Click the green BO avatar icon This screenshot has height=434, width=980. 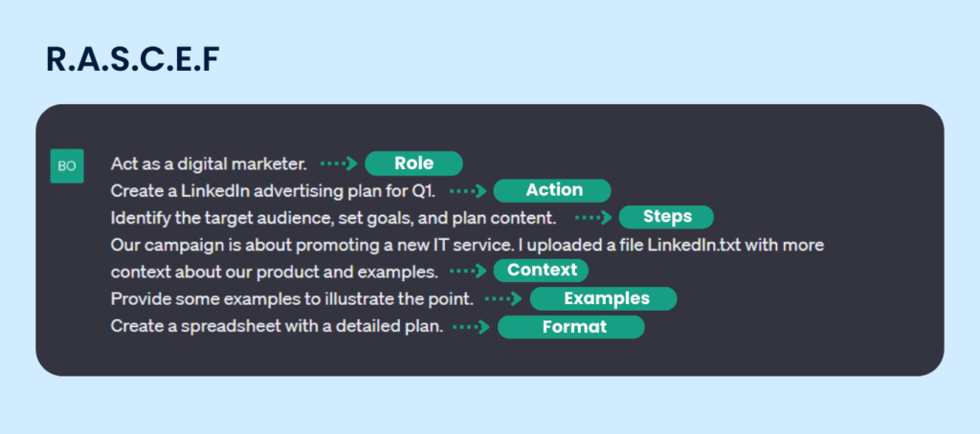point(67,165)
